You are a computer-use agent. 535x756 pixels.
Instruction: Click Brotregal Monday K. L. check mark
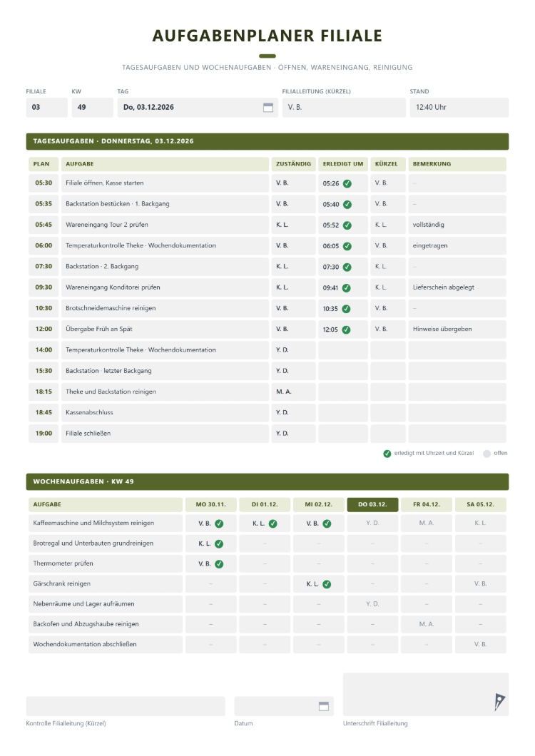coord(219,544)
